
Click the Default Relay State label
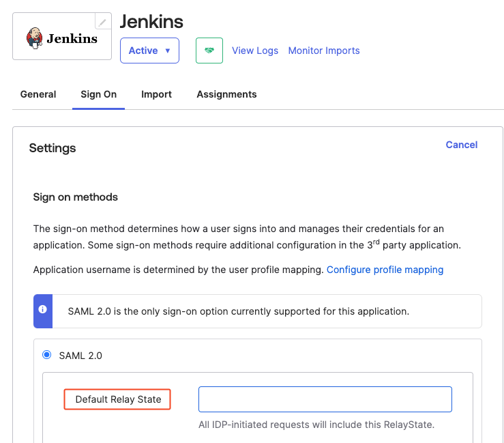pyautogui.click(x=118, y=399)
